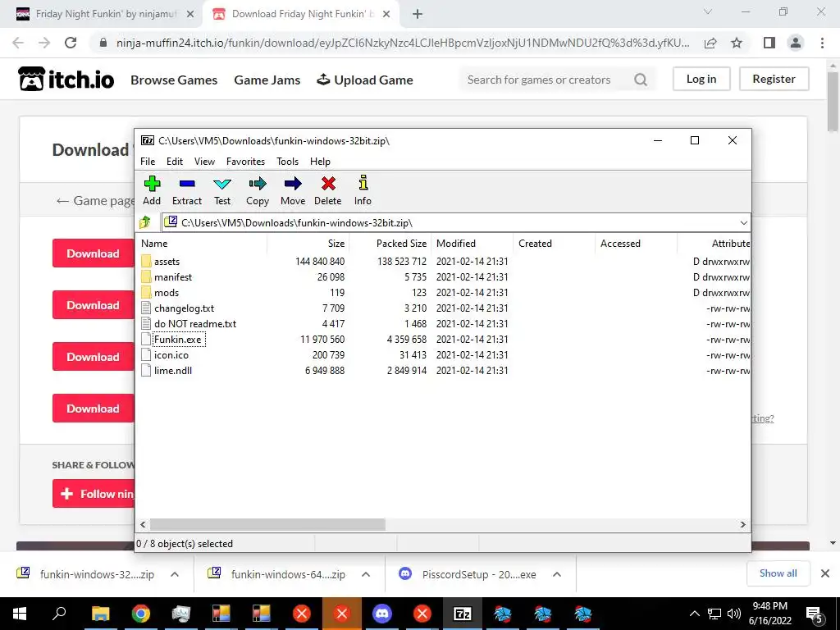Select the manifest folder icon

(146, 277)
